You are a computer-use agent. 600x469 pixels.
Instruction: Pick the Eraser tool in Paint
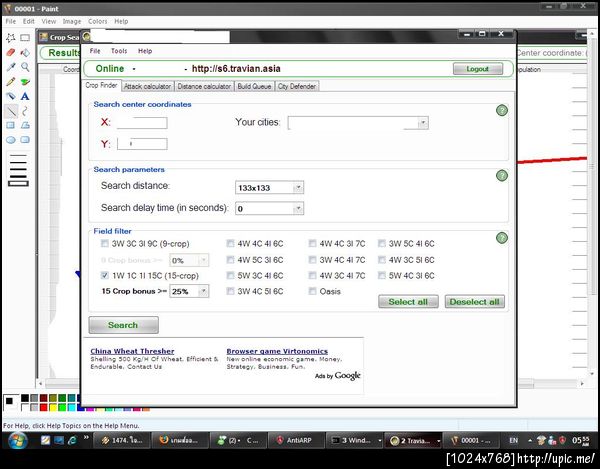click(x=11, y=52)
